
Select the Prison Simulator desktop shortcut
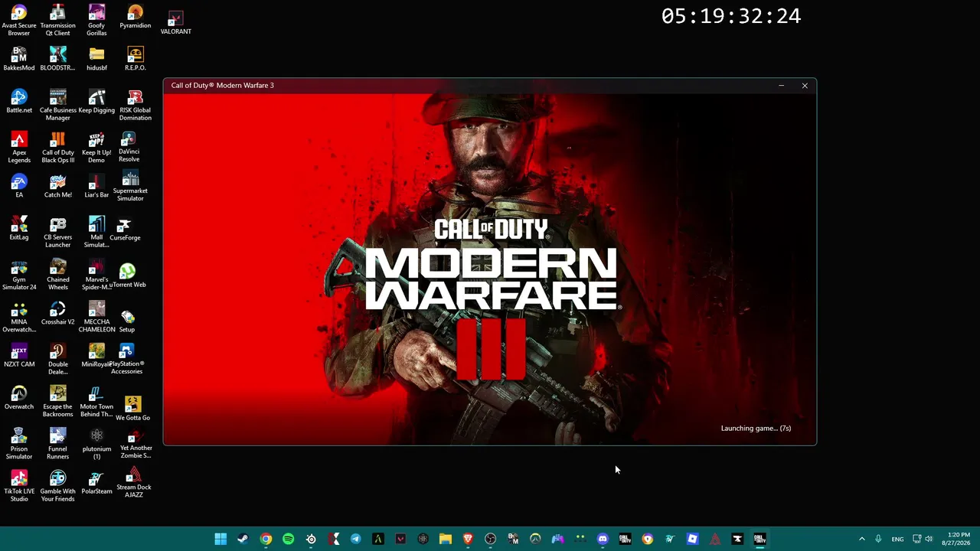pyautogui.click(x=19, y=444)
